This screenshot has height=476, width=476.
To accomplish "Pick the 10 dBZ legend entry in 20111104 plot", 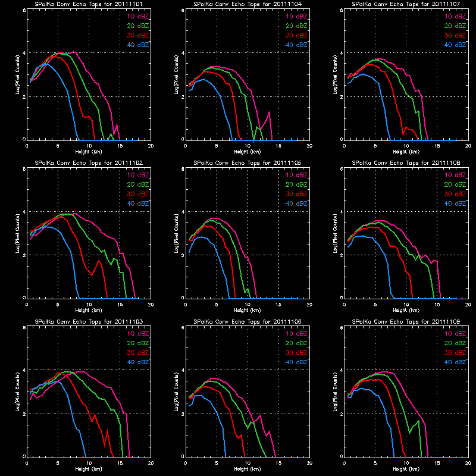I will click(296, 17).
